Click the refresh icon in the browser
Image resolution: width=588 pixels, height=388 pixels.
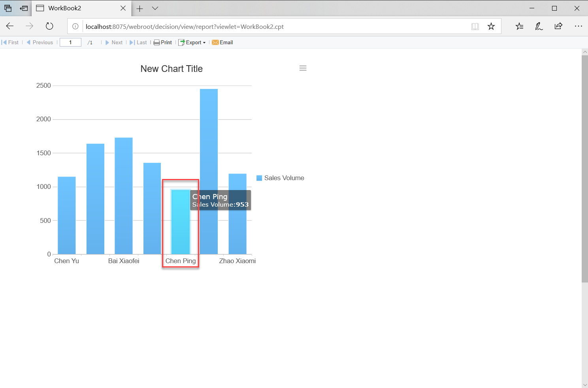coord(49,26)
